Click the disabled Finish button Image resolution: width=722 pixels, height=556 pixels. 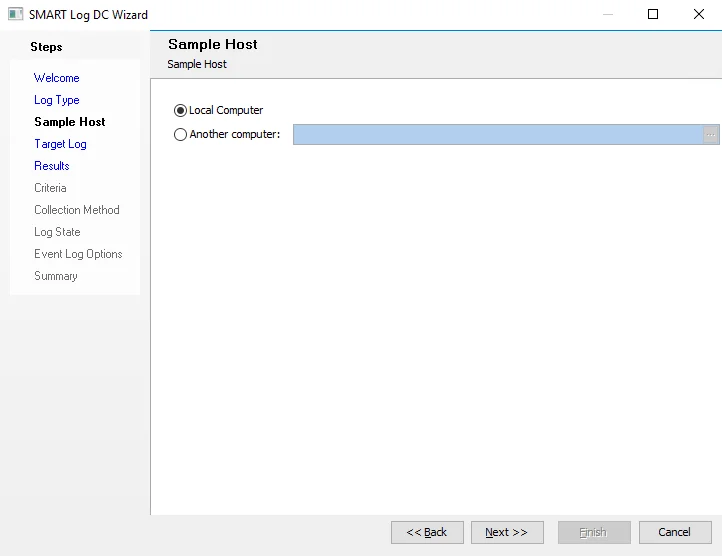click(594, 533)
